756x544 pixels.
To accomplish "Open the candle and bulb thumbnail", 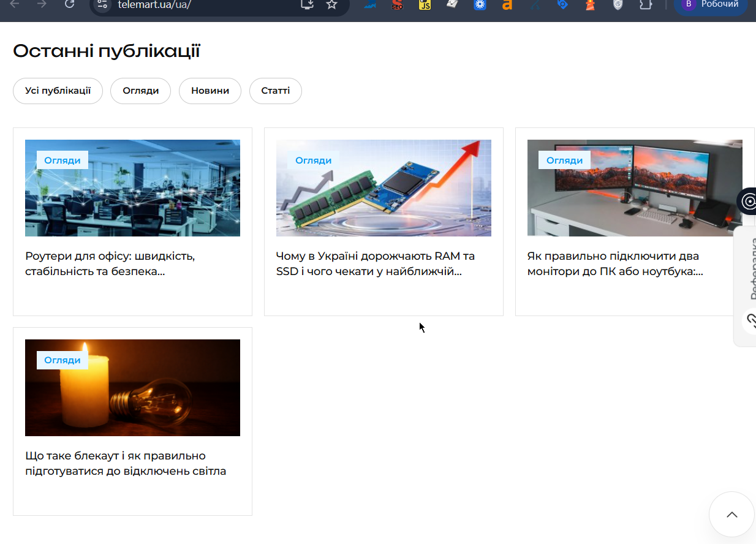I will (x=132, y=388).
